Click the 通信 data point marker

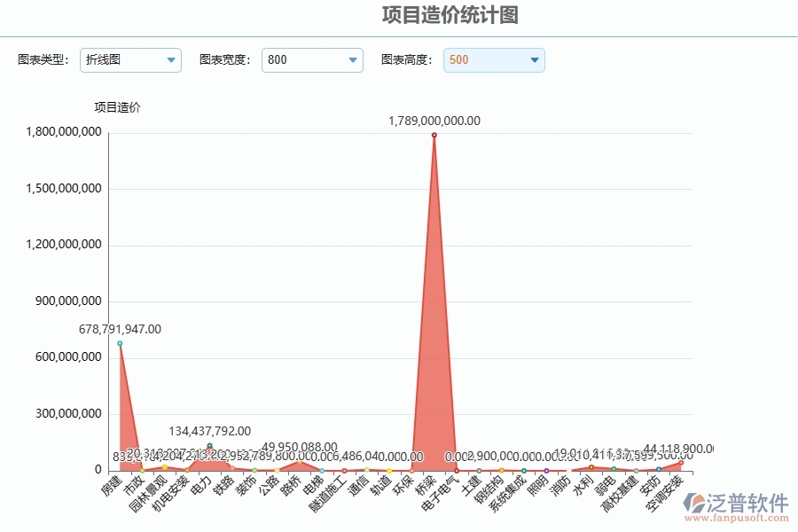click(366, 470)
